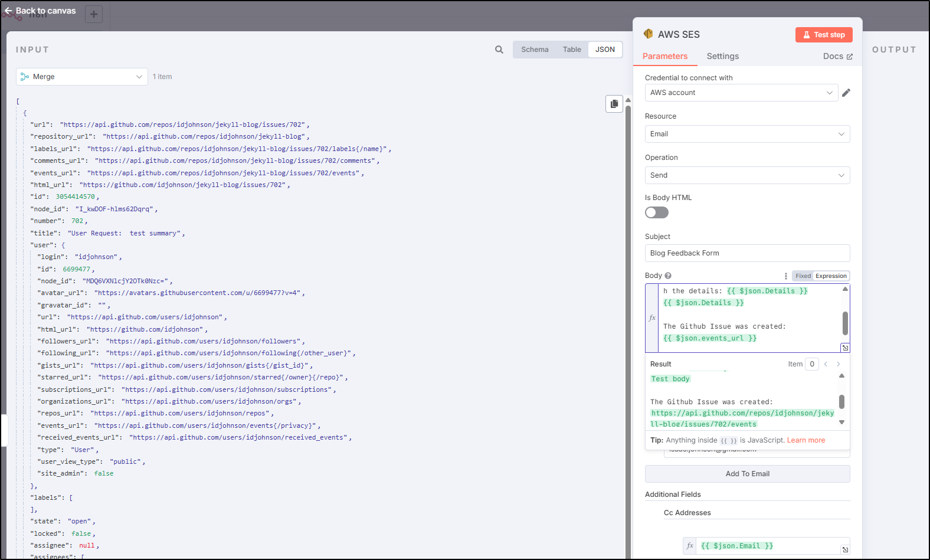Toggle the Is Body HTML switch
This screenshot has width=930, height=560.
click(x=657, y=212)
